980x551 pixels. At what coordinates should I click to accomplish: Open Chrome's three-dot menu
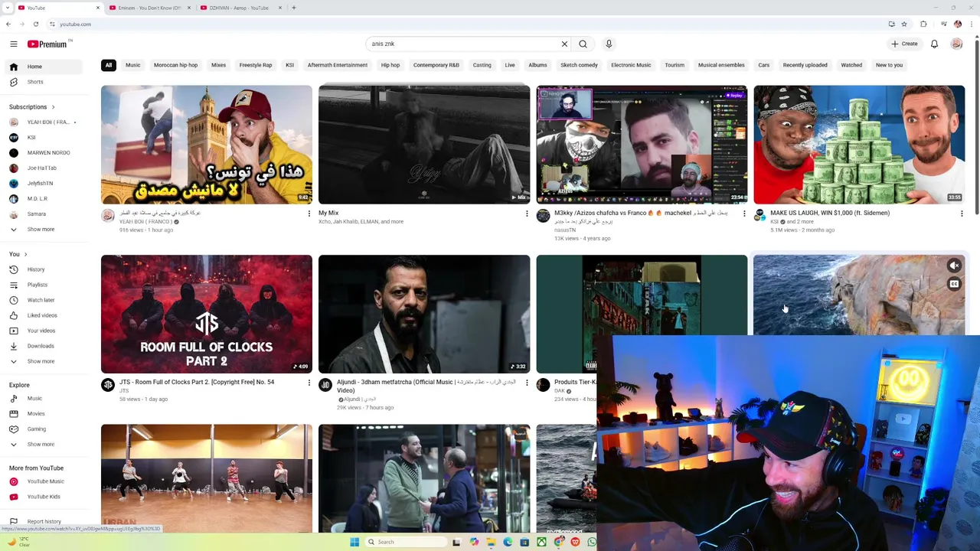click(x=972, y=24)
